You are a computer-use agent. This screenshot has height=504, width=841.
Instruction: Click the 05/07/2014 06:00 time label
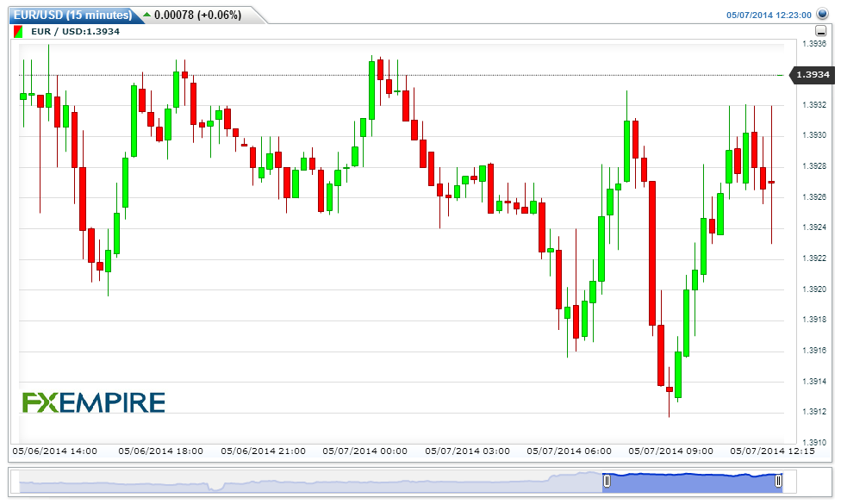(569, 451)
